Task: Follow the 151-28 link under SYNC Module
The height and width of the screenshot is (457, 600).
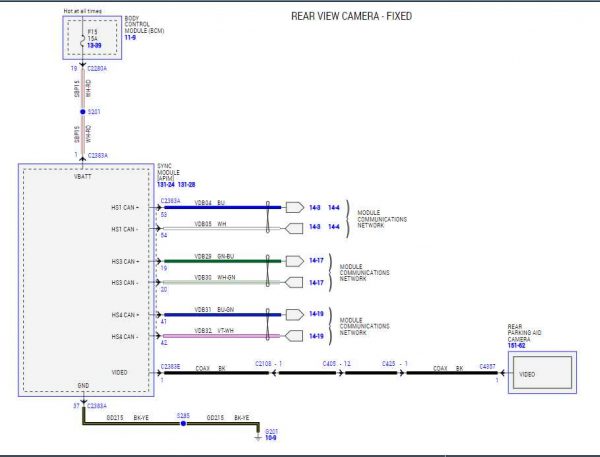Action: pos(187,184)
